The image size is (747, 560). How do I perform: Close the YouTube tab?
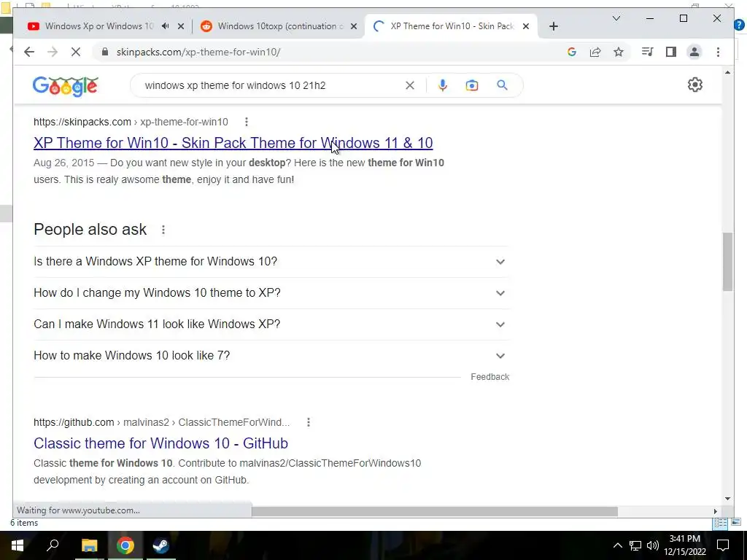pos(181,27)
